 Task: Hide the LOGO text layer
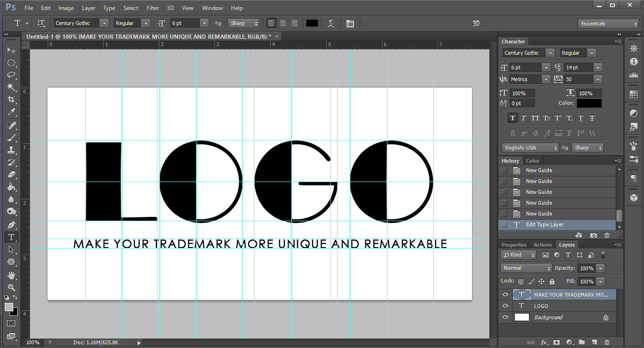pos(505,306)
